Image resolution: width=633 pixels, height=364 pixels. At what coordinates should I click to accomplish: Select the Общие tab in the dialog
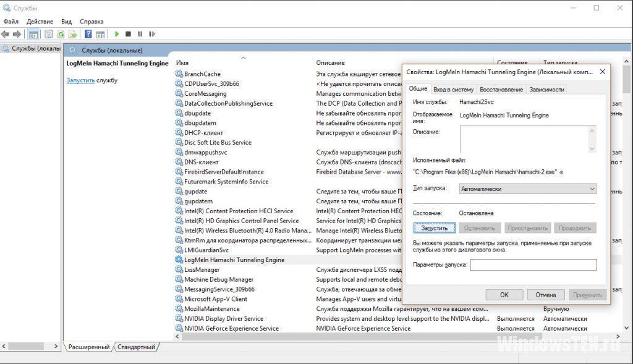tap(418, 89)
